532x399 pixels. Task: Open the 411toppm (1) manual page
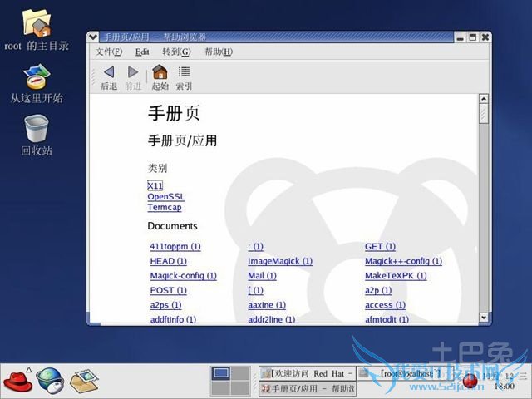point(175,246)
